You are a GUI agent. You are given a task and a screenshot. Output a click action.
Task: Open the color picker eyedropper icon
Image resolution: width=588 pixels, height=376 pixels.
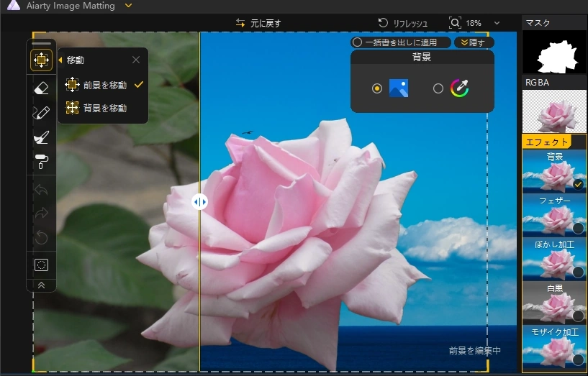coord(459,88)
